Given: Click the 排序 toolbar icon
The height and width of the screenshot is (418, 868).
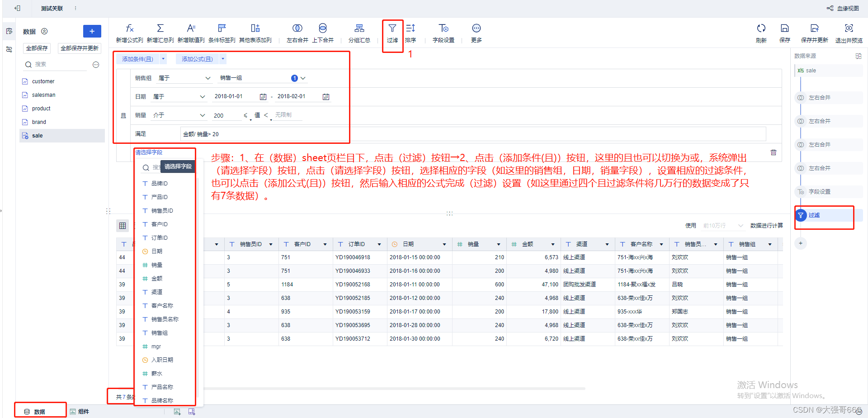Looking at the screenshot, I should point(410,28).
